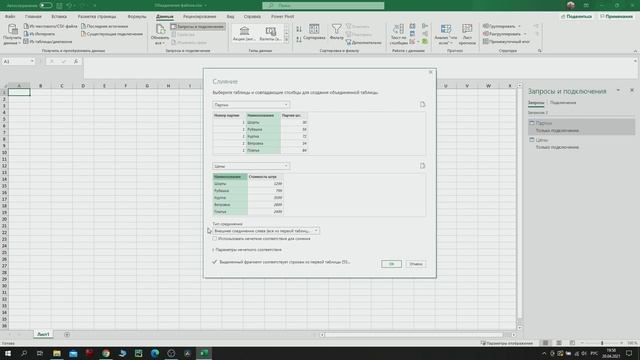Open the File tab in the ribbon

10,17
